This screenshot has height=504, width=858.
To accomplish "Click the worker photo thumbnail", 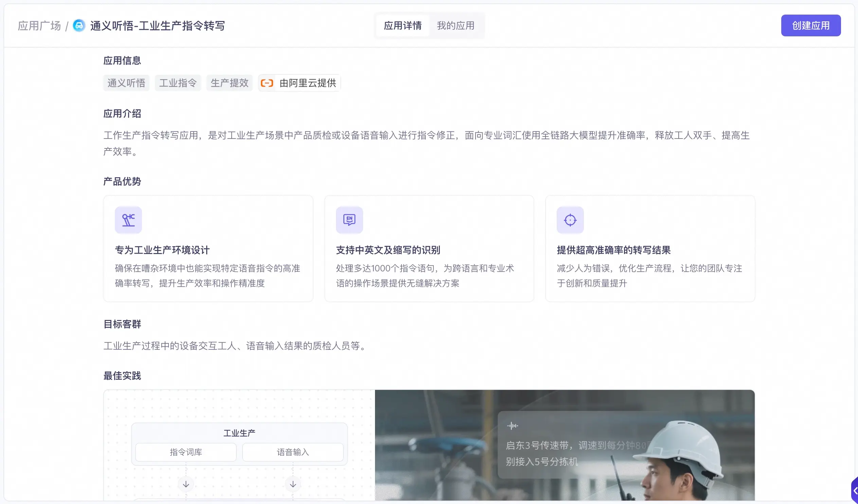I will (565, 446).
